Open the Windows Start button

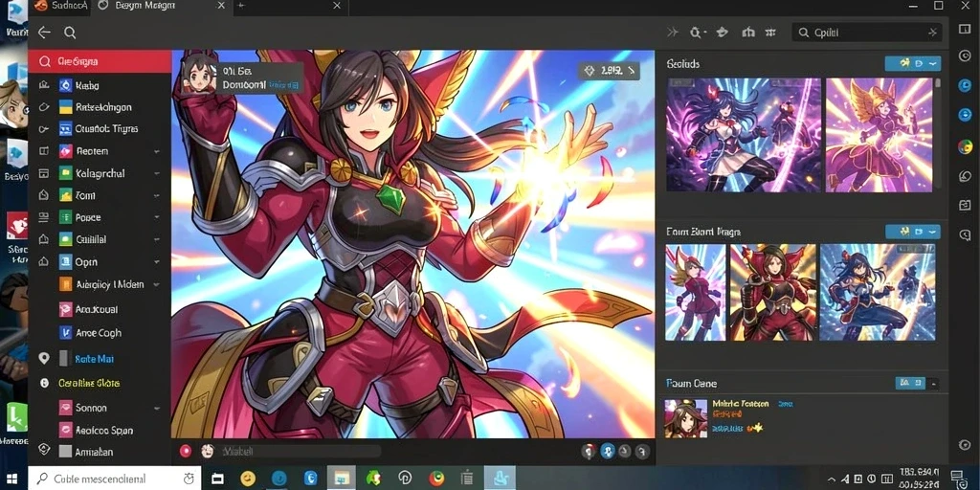point(13,479)
